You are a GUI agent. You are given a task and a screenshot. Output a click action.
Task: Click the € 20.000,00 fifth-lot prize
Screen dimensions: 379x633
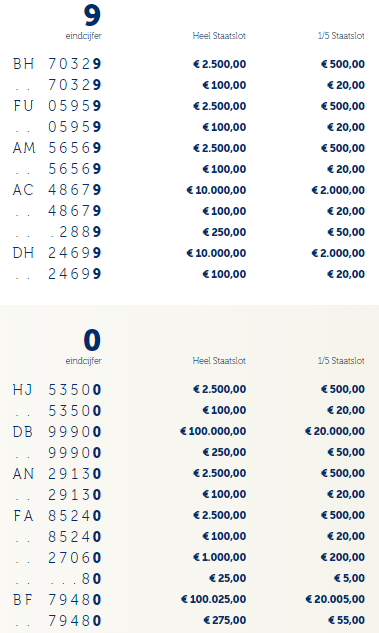[335, 431]
